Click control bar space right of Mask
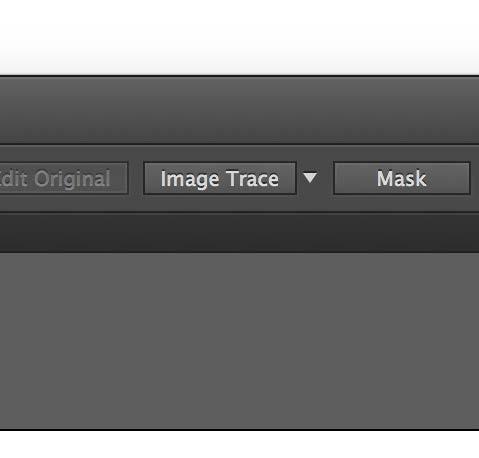Image resolution: width=479 pixels, height=458 pixels. [475, 178]
